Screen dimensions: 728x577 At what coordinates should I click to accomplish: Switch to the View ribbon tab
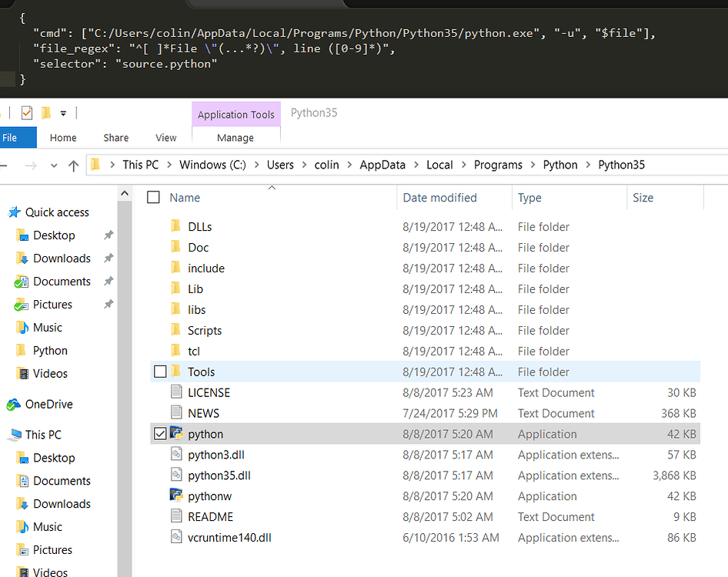click(x=165, y=138)
